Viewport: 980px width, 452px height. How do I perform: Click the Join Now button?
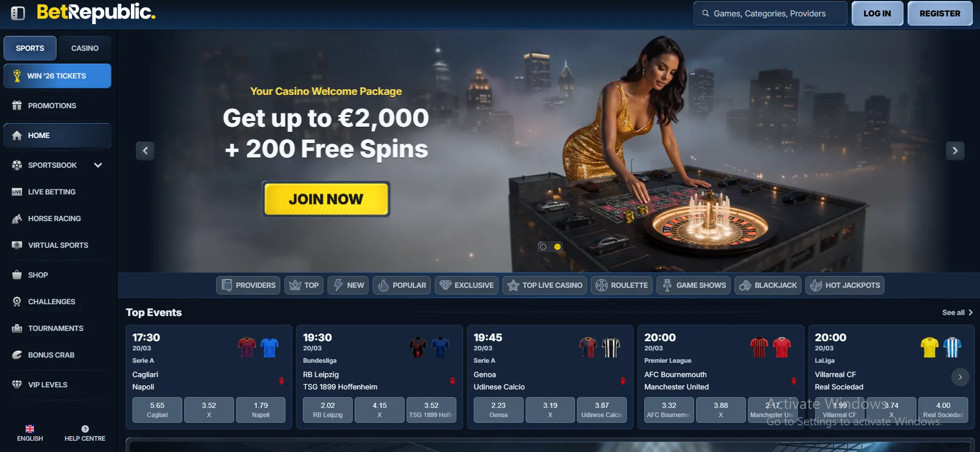(x=326, y=199)
